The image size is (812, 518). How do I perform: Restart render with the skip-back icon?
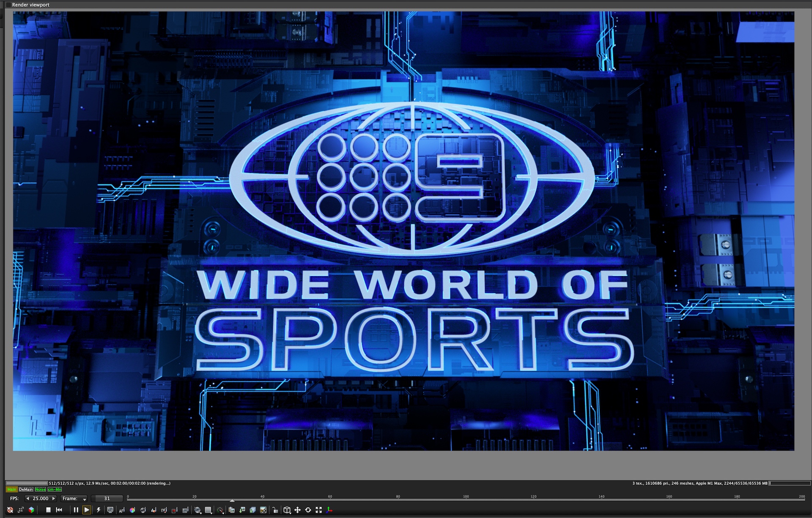pos(59,510)
